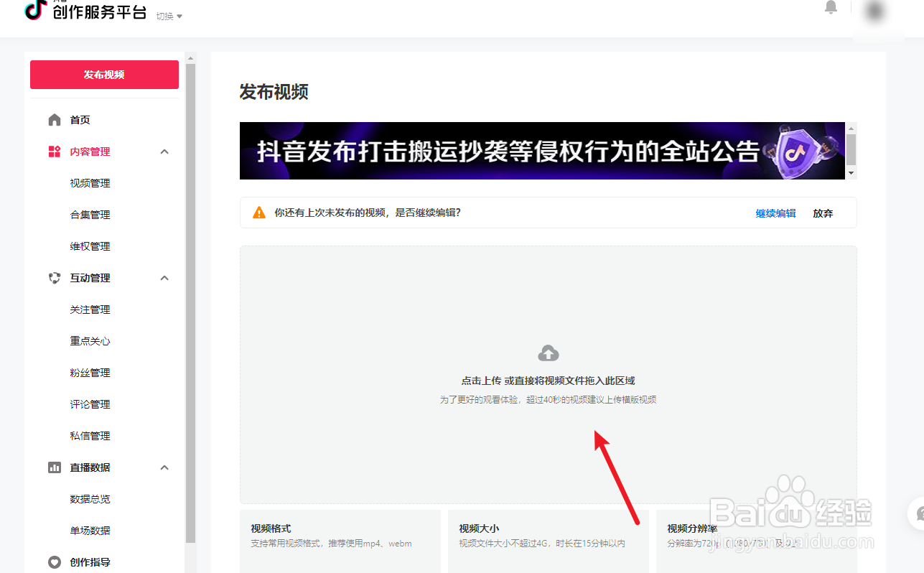Screen dimensions: 924x573
Task: Click 放弃 to discard draft
Action: 823,213
